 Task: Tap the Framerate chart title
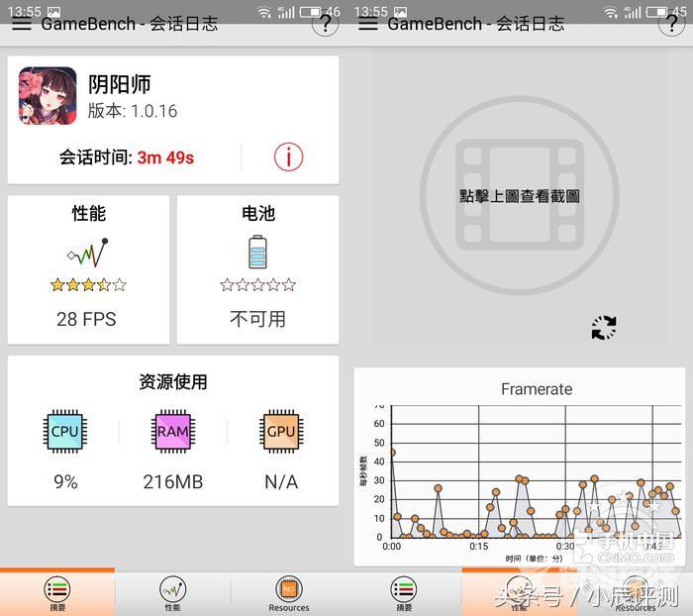(537, 388)
